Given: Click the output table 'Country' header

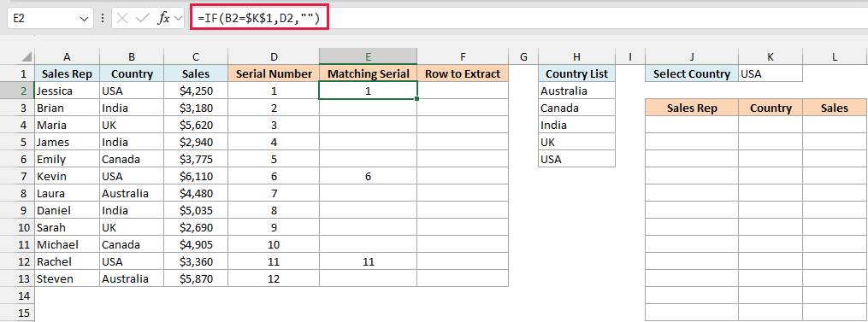Looking at the screenshot, I should pos(771,108).
